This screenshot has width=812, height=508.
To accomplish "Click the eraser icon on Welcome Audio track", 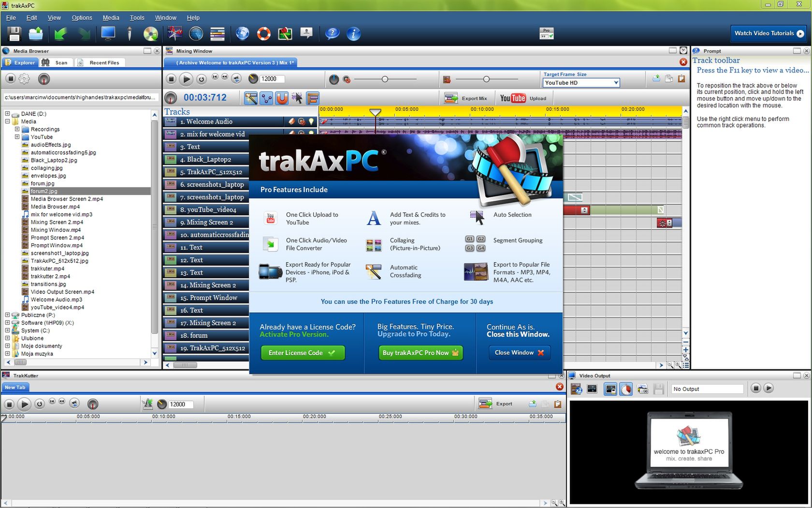I will (x=291, y=121).
